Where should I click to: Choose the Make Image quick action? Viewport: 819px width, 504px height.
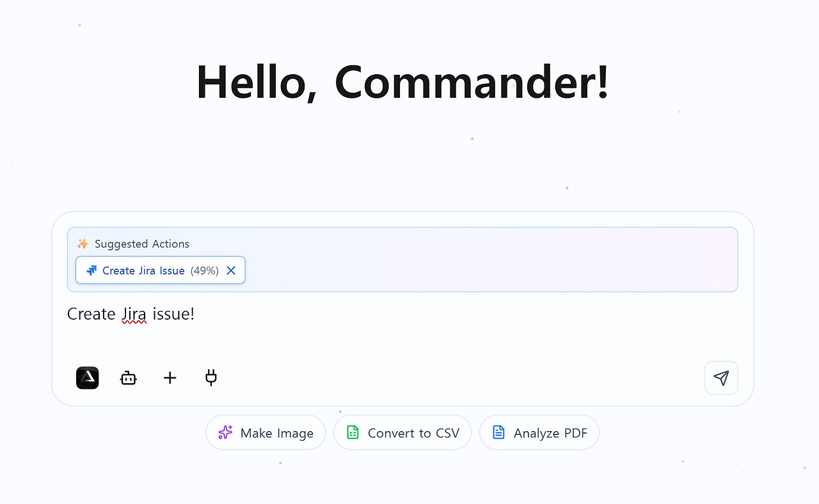click(266, 433)
